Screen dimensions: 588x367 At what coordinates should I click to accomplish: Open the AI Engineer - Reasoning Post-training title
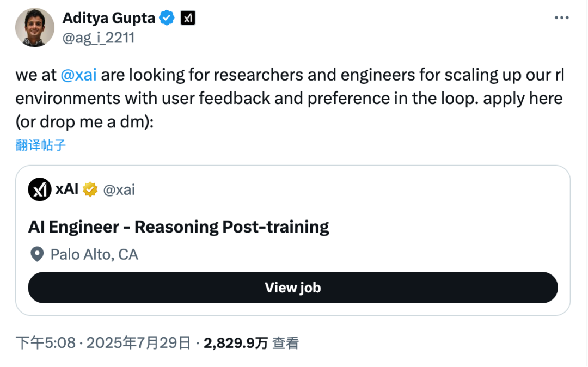(x=179, y=227)
